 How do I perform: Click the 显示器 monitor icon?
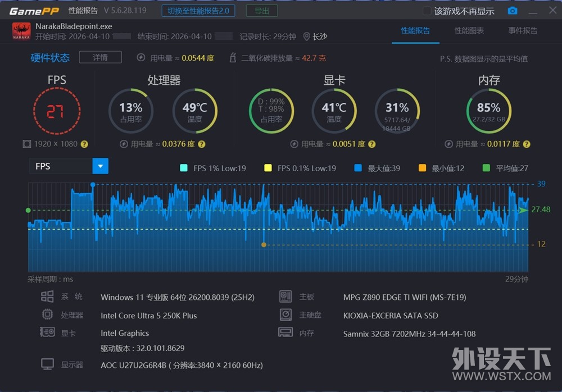click(x=47, y=364)
